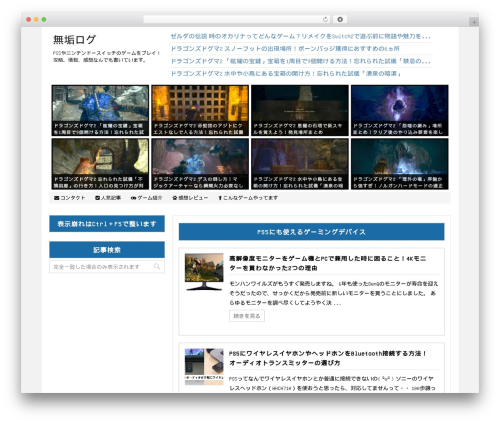Click the 記事検索 heading
Viewport: 500px width, 423px height.
click(107, 250)
